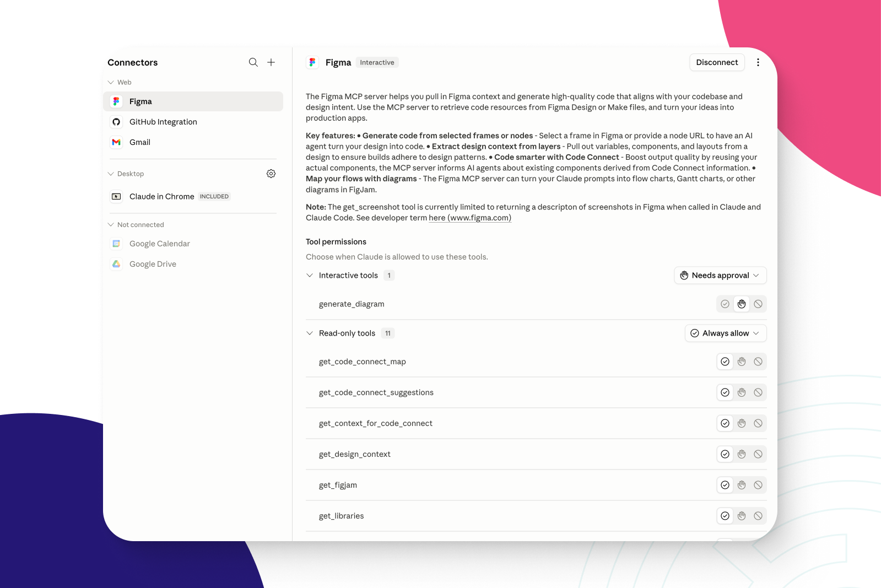Block the get_libraries tool
Viewport: 881px width, 588px height.
[x=758, y=516]
